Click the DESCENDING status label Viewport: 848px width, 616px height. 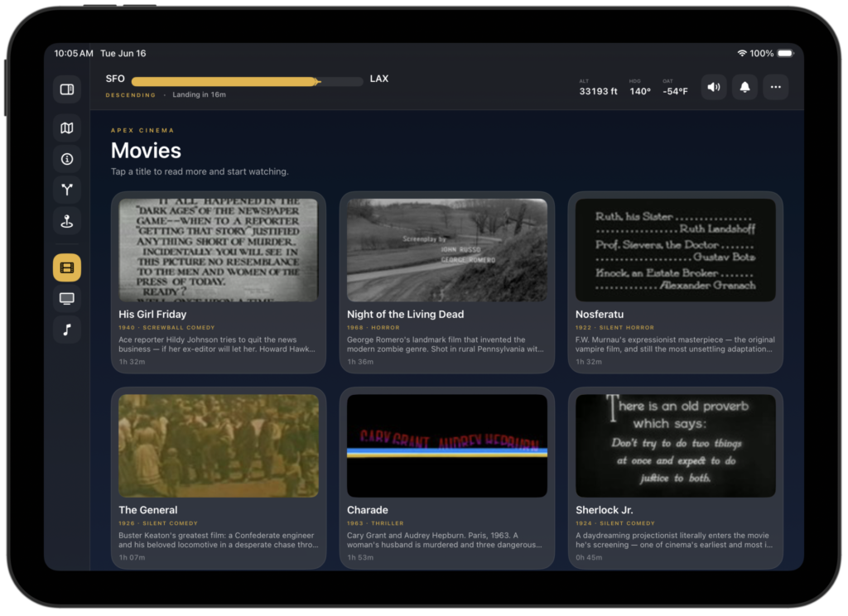coord(130,95)
